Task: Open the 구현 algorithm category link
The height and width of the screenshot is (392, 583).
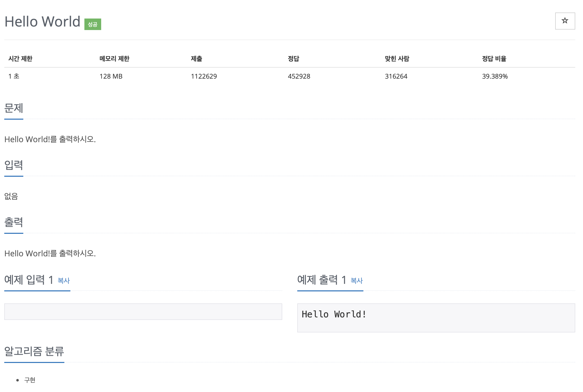Action: (x=29, y=380)
